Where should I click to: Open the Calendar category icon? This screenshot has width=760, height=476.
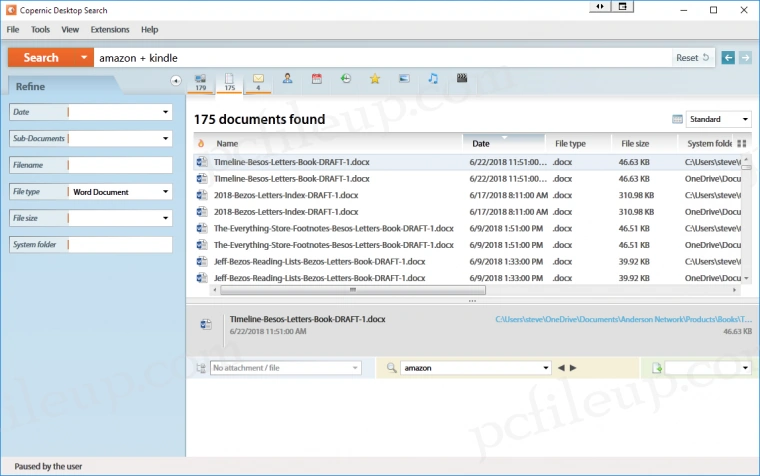tap(317, 79)
